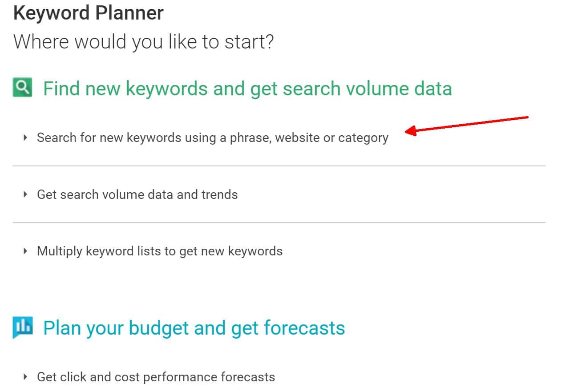Click the green magnifying glass icon
The width and height of the screenshot is (570, 392).
click(23, 88)
